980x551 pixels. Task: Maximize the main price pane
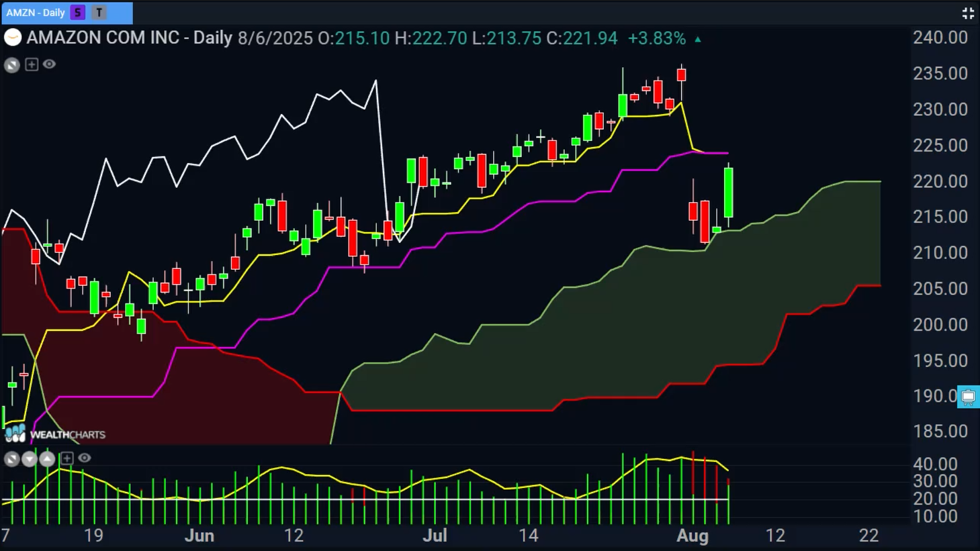click(x=11, y=65)
